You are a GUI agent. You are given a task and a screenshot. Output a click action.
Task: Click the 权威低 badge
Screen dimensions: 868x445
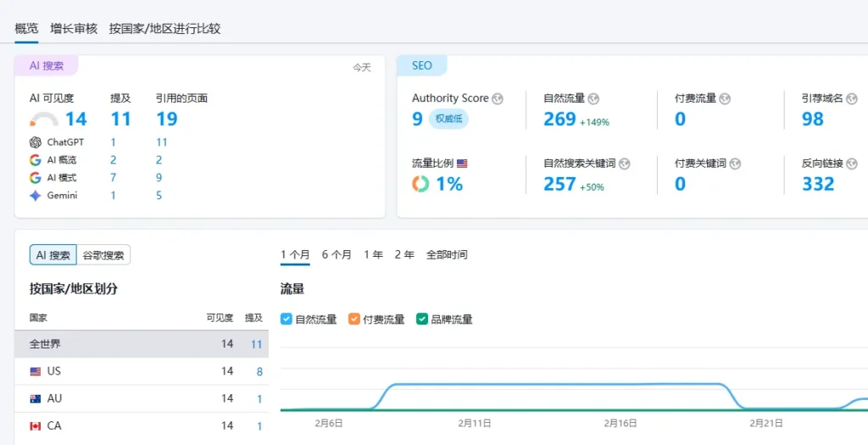point(448,119)
